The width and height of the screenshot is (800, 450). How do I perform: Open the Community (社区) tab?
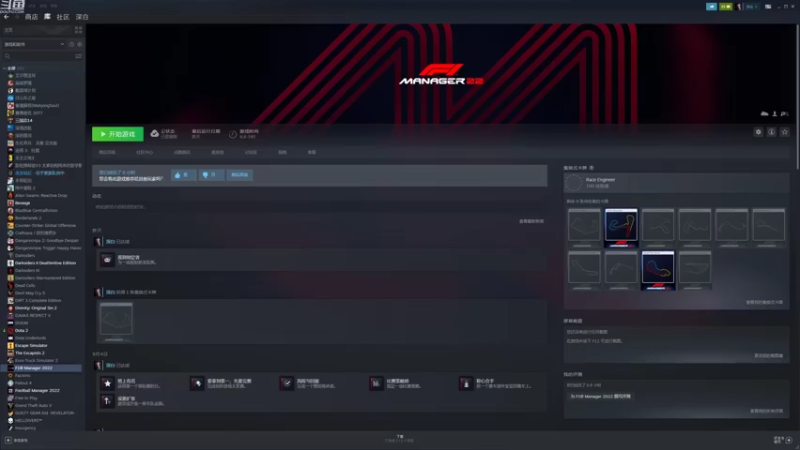[x=63, y=17]
